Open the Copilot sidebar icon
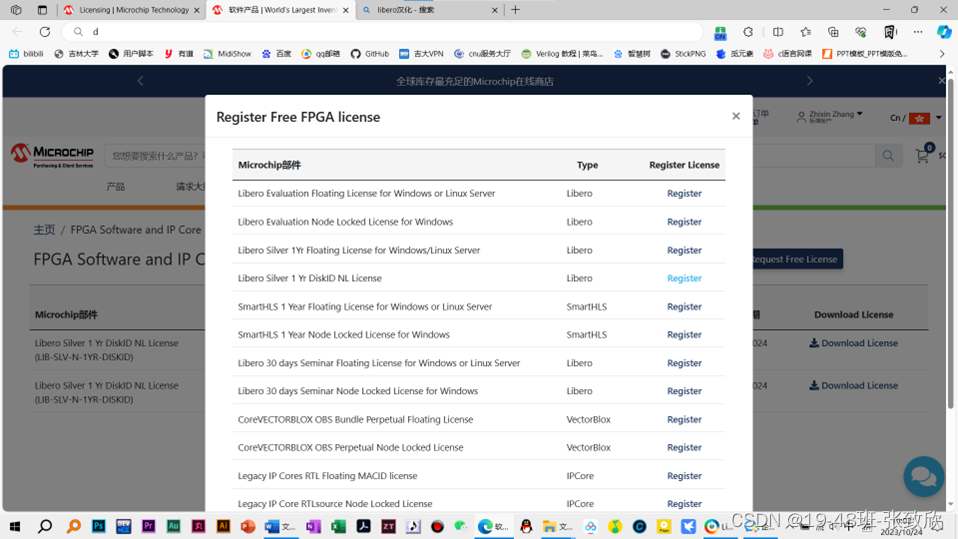The image size is (958, 539). click(944, 32)
